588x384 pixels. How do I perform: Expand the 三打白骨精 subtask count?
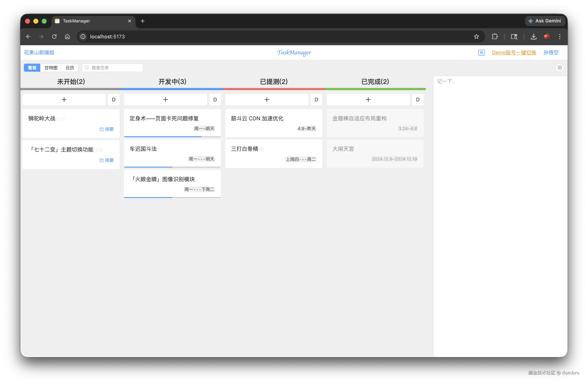pyautogui.click(x=261, y=149)
